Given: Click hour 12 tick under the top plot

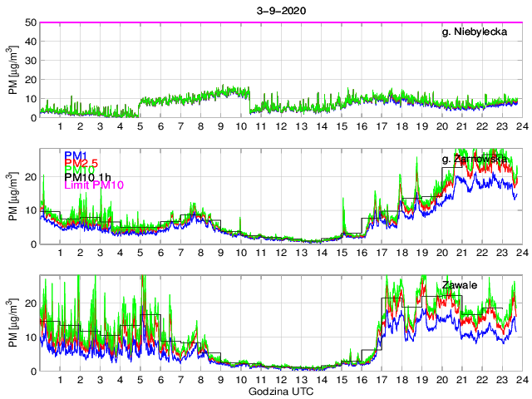Looking at the screenshot, I should pos(281,126).
